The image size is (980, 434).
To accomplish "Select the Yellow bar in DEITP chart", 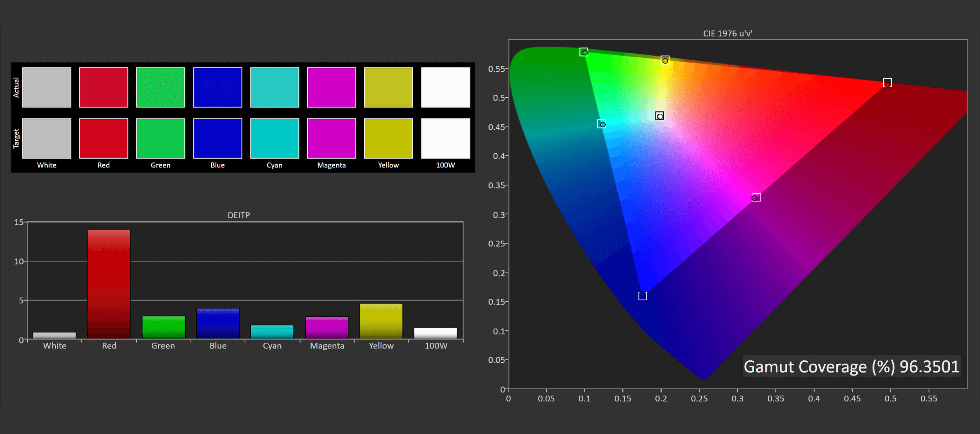I will [x=381, y=321].
